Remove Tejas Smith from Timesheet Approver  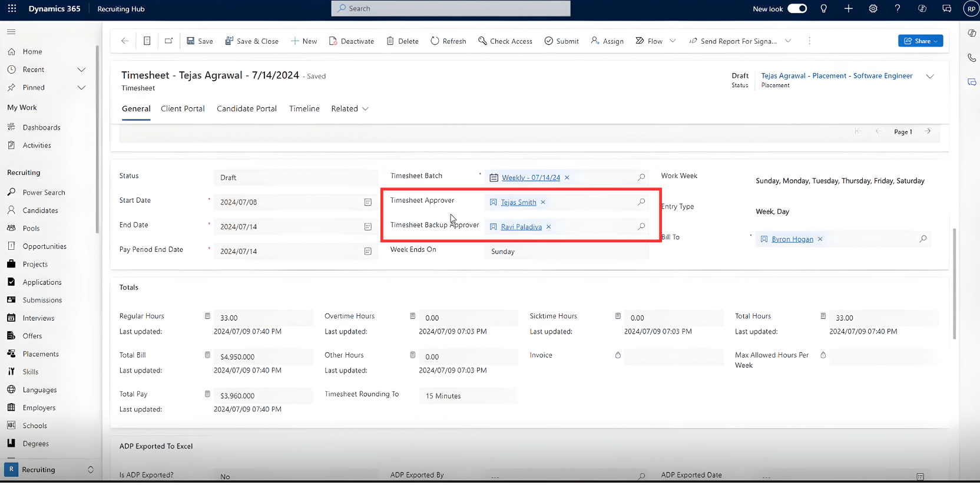coord(543,202)
